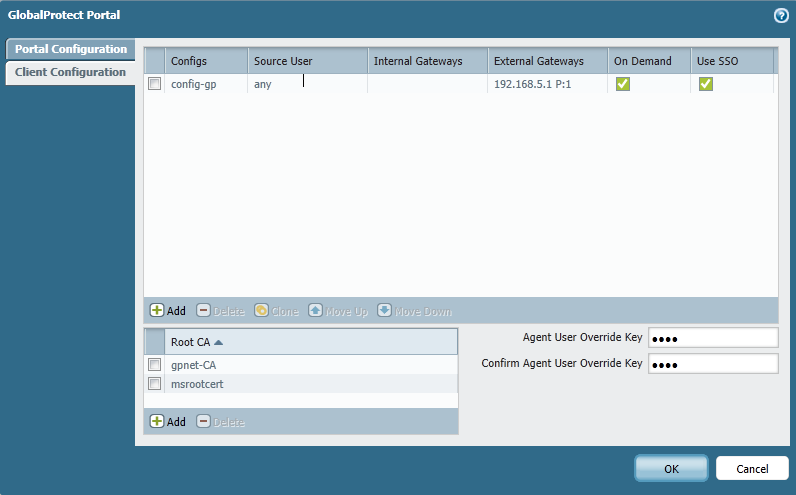Click the Move Up button
This screenshot has width=796, height=495.
[x=338, y=311]
